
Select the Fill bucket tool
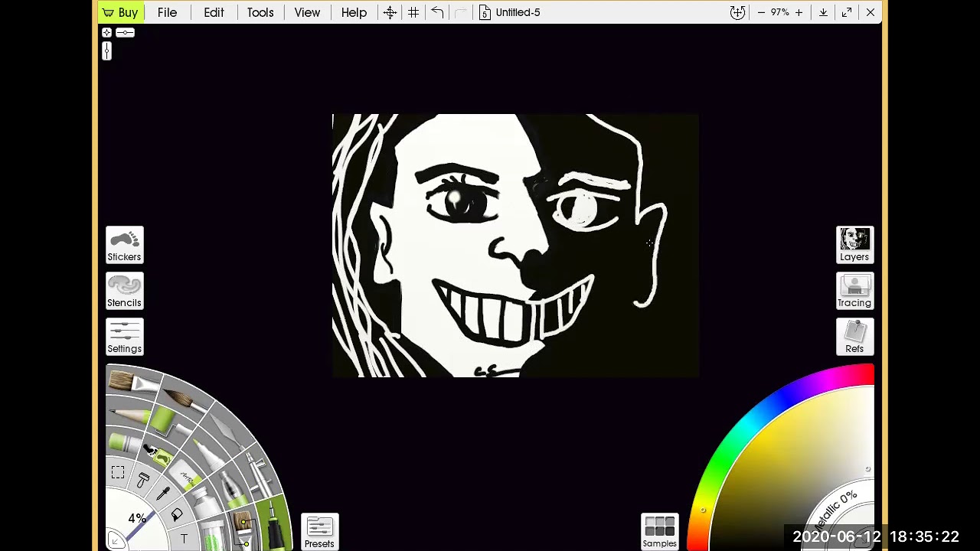177,515
